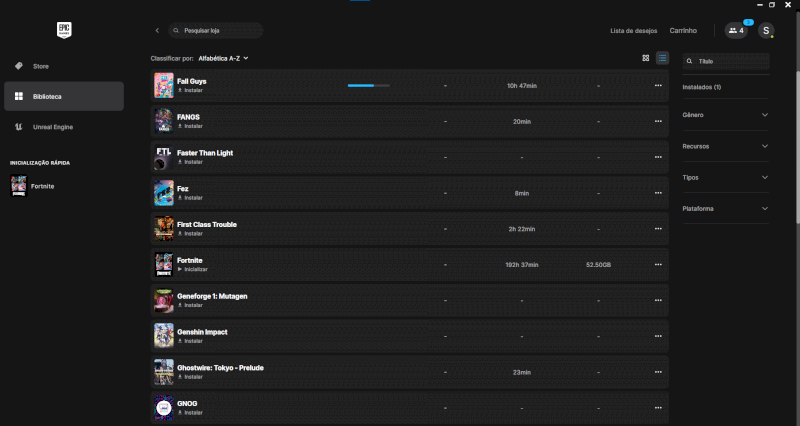Expand the Plataforma filter section
This screenshot has width=800, height=426.
(725, 208)
